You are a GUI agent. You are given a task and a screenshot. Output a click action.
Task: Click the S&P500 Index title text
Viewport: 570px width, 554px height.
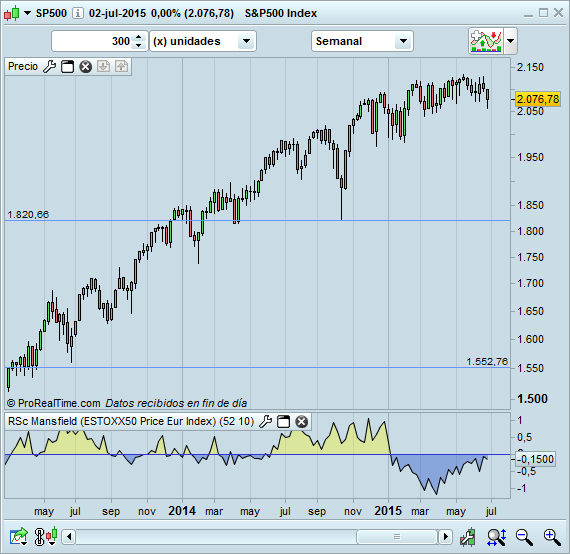pyautogui.click(x=281, y=13)
